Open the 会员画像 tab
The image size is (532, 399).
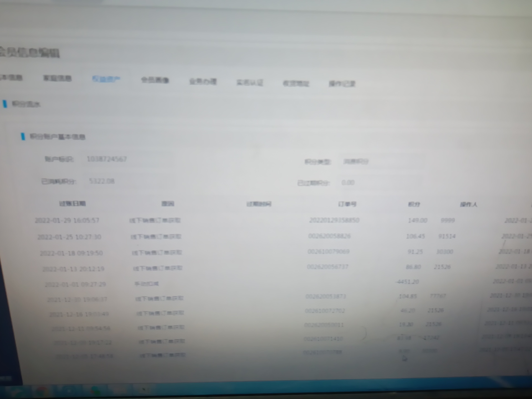(155, 80)
